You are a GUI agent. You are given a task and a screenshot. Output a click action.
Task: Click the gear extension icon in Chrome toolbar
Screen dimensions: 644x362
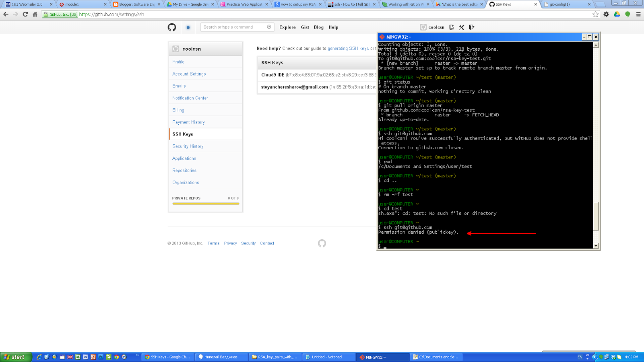click(607, 14)
